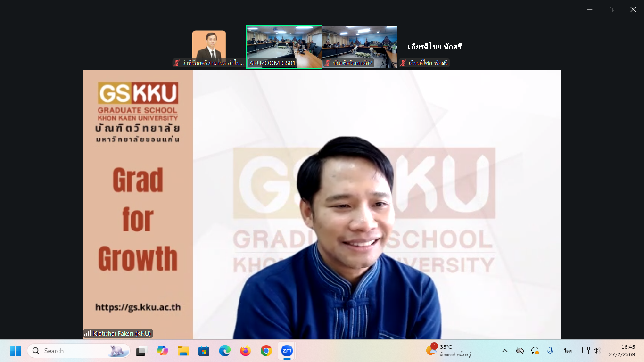Click the Kiatichai Faksri name label
This screenshot has height=362, width=644.
(122, 333)
